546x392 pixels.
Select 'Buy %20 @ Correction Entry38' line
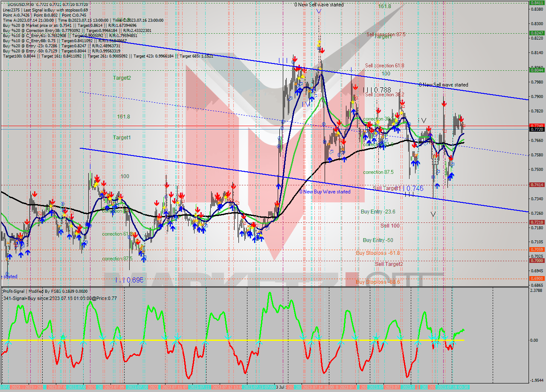(x=76, y=30)
